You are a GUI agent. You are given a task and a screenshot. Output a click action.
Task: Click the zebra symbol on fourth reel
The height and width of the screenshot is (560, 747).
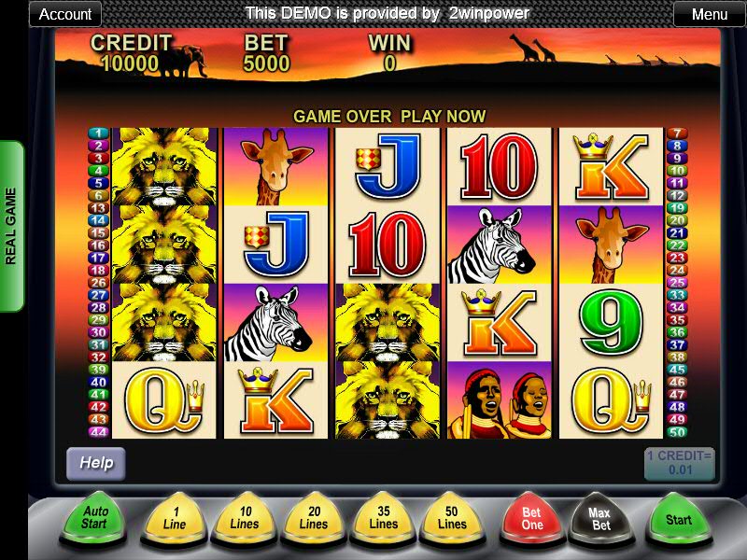tap(500, 245)
